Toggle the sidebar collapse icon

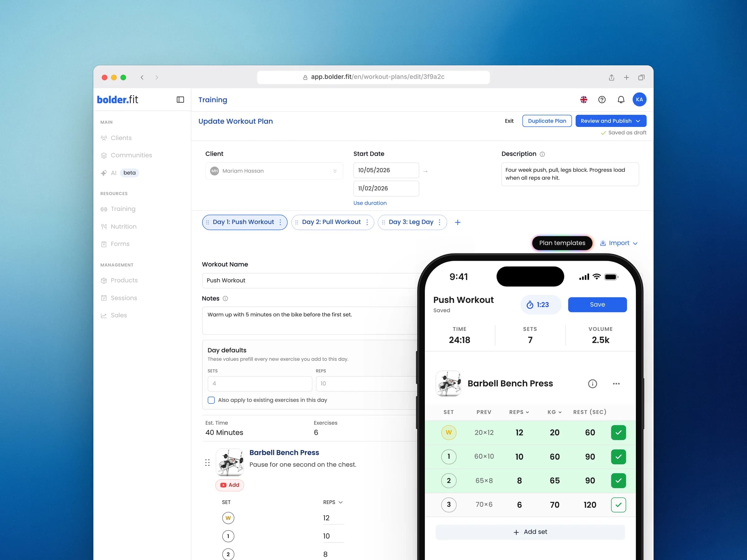[180, 100]
